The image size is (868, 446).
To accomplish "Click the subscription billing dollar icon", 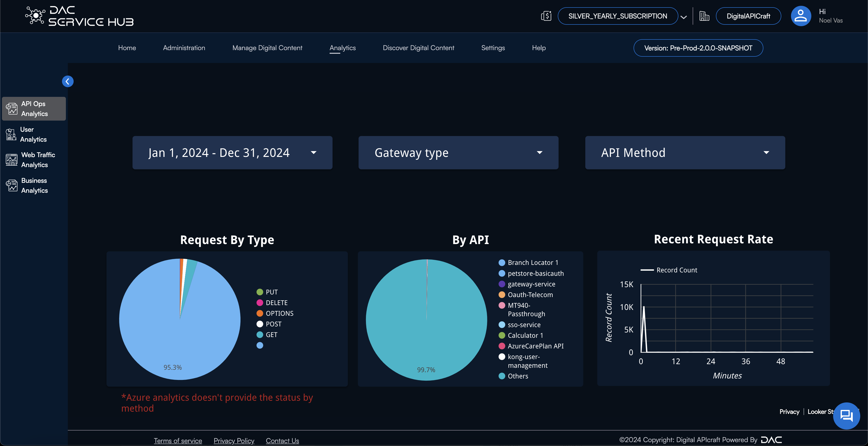I will coord(546,16).
